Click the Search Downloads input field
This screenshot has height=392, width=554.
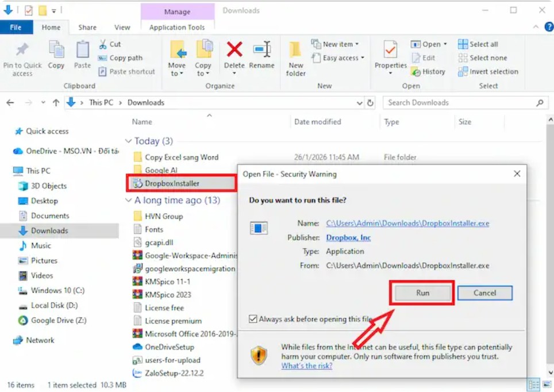coord(460,103)
